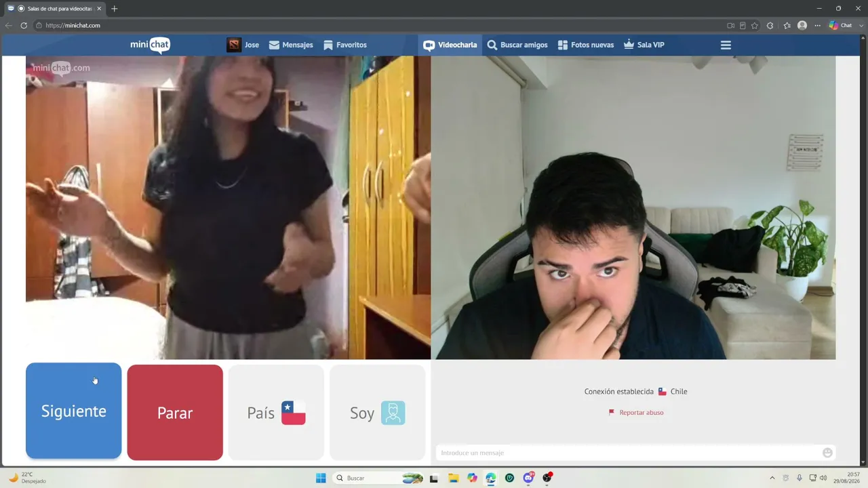
Task: Click the Chile country label
Action: (x=679, y=392)
